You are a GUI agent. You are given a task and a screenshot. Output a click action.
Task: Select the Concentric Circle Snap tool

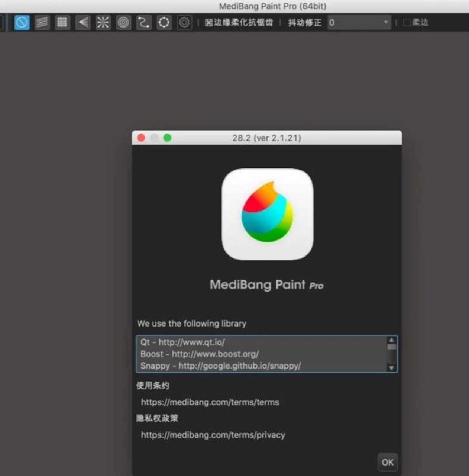(x=123, y=22)
